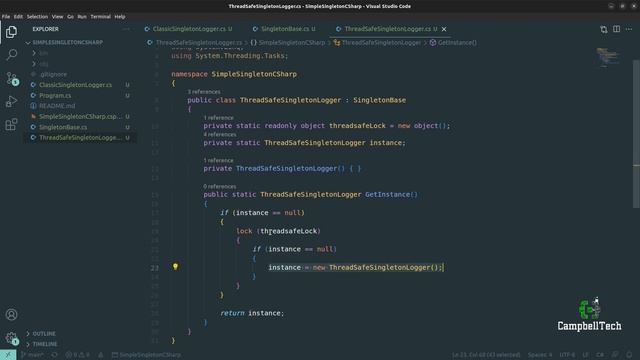
Task: Click SimpleSingletonCSharp project in status bar
Action: click(146, 355)
